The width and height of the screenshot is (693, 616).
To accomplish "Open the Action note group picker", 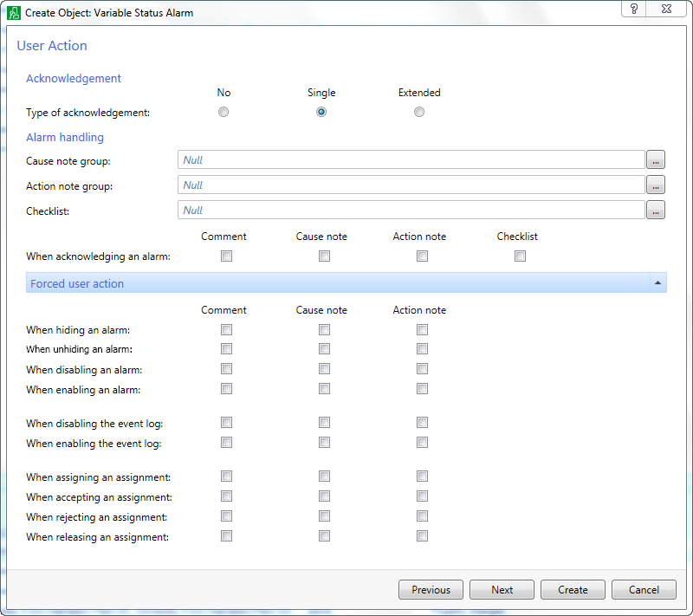I will 656,185.
